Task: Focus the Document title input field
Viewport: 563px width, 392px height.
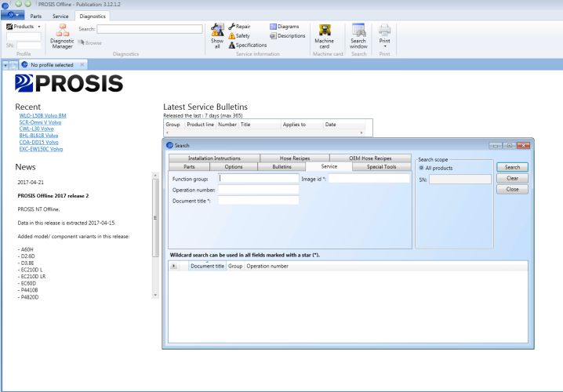Action: coord(259,200)
